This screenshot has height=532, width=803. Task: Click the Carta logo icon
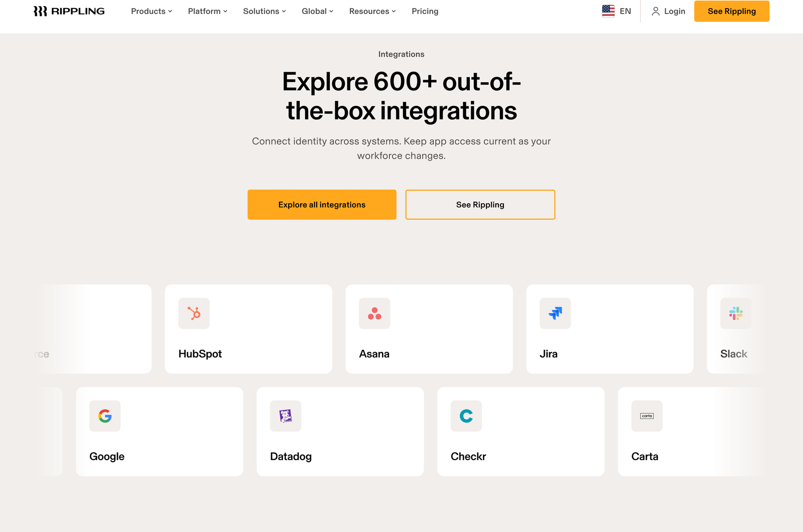647,416
